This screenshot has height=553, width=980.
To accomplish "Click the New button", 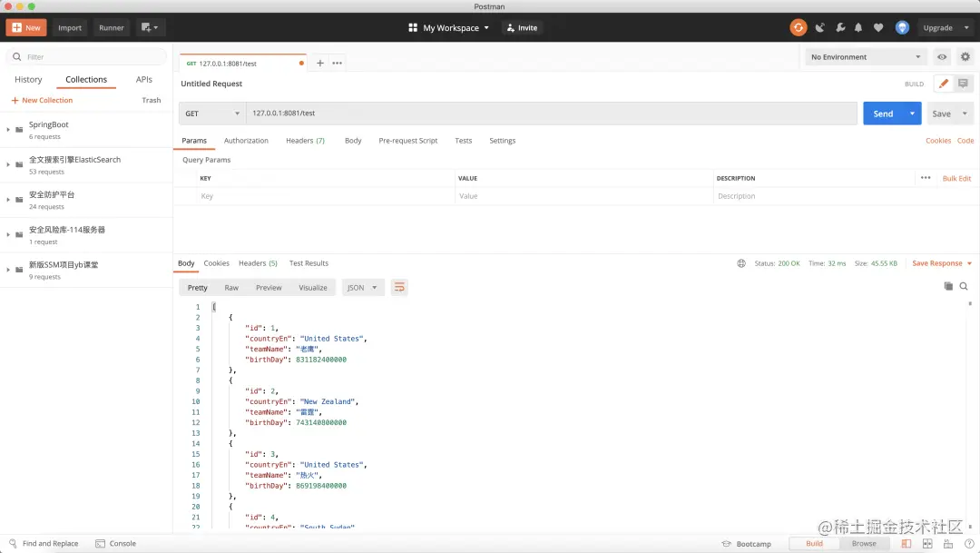I will point(26,27).
